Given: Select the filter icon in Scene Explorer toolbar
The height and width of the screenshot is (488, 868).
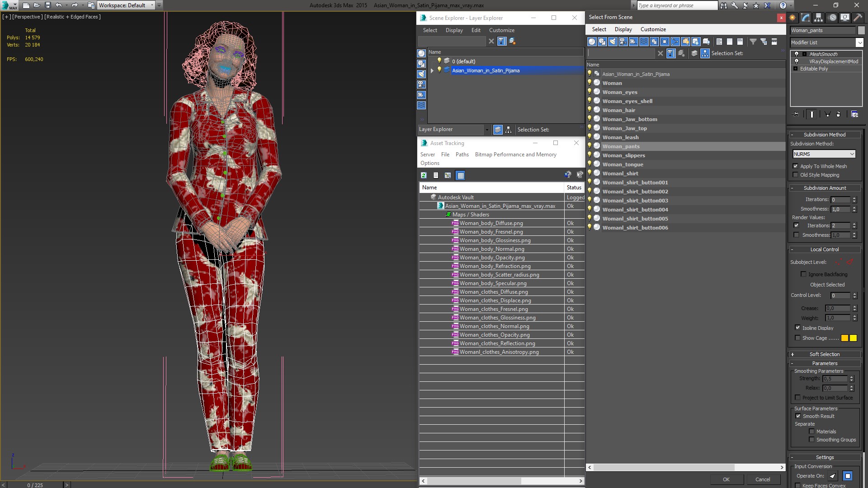Looking at the screenshot, I should [x=501, y=41].
